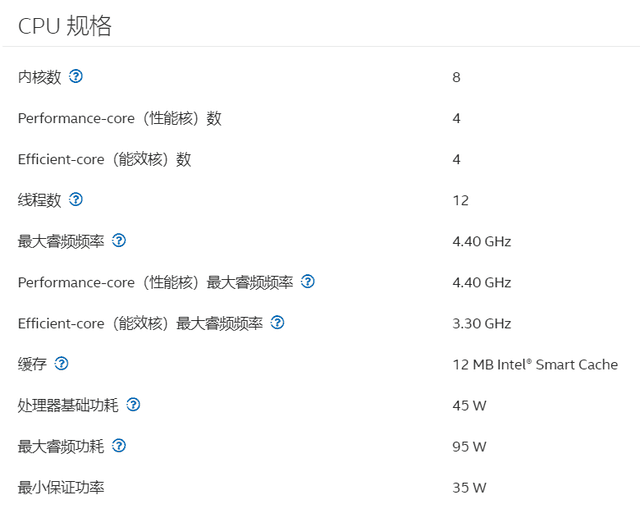This screenshot has width=640, height=518.
Task: Click the CPU 规格 section heading
Action: click(64, 26)
